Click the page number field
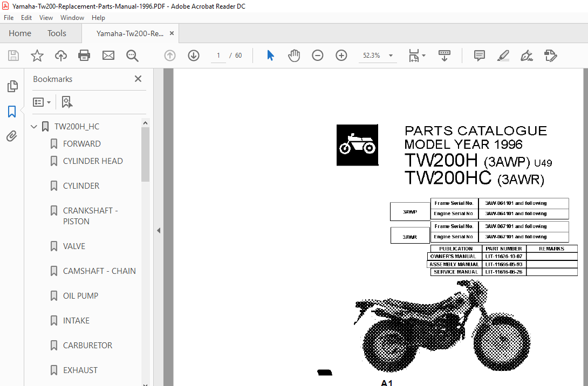 click(218, 56)
